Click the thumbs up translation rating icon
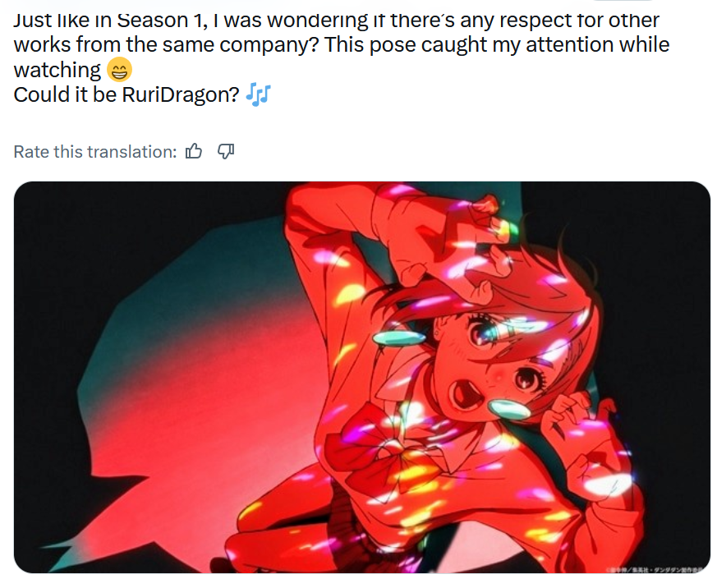The height and width of the screenshot is (588, 717). pyautogui.click(x=194, y=151)
